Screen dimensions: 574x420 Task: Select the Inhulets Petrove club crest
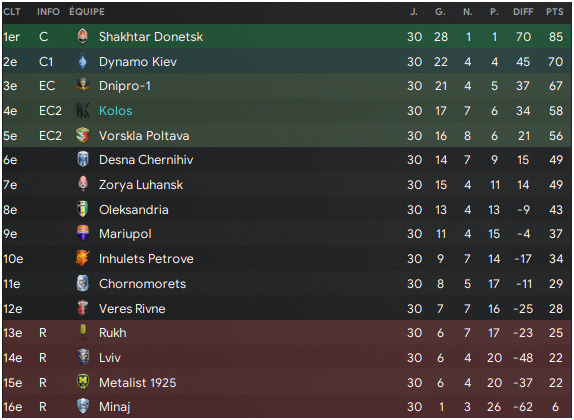coord(83,258)
